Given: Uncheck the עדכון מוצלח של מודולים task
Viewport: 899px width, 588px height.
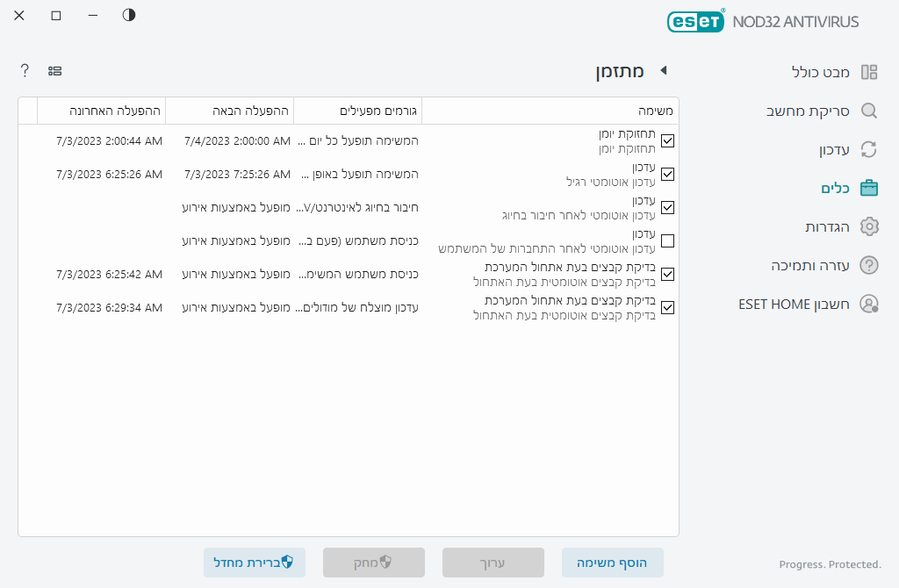Looking at the screenshot, I should pos(667,307).
